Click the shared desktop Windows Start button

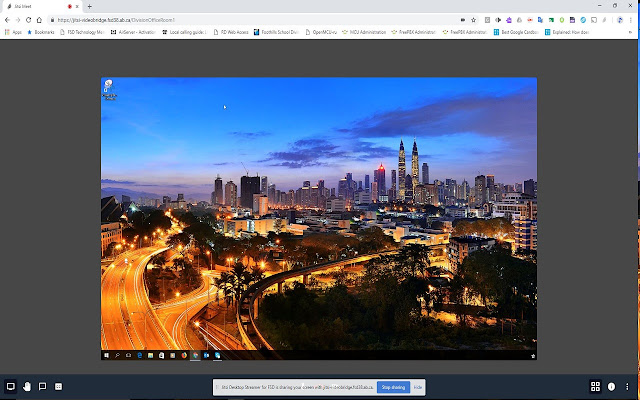click(106, 355)
